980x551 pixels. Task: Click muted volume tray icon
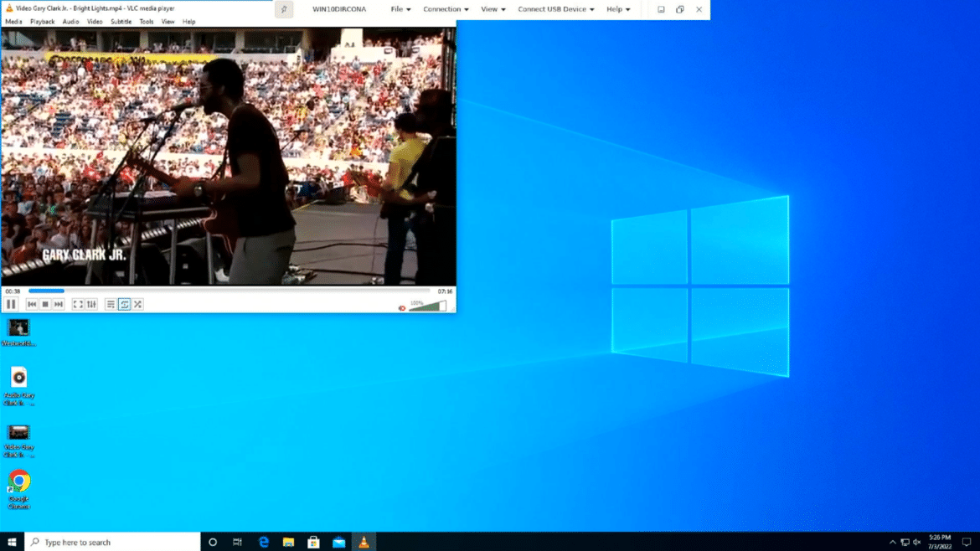click(x=917, y=543)
